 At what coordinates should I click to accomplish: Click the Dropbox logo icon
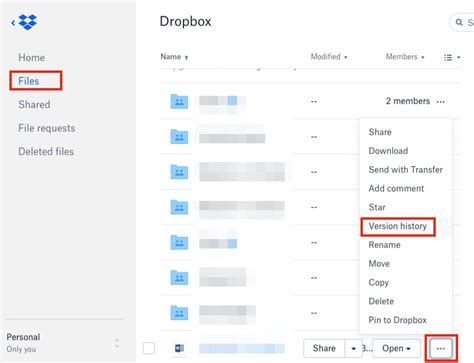pyautogui.click(x=27, y=22)
